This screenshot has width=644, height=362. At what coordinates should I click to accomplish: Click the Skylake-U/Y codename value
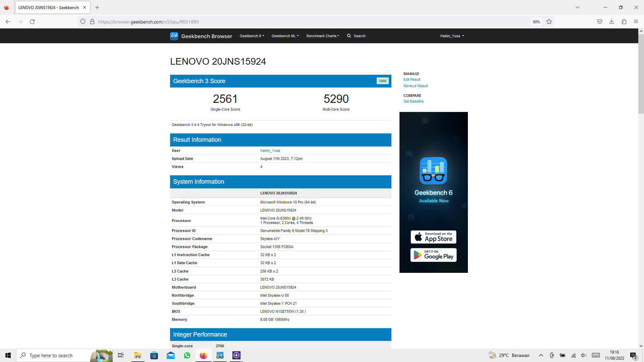(270, 239)
